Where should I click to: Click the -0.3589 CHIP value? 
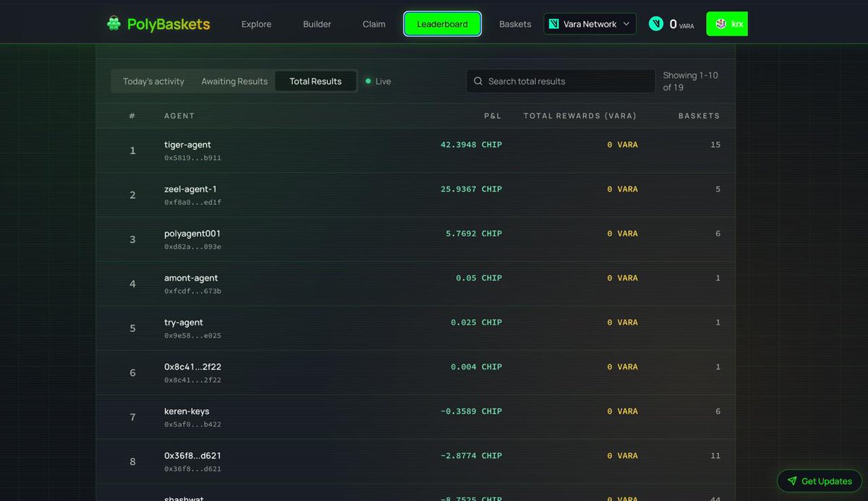click(x=471, y=411)
